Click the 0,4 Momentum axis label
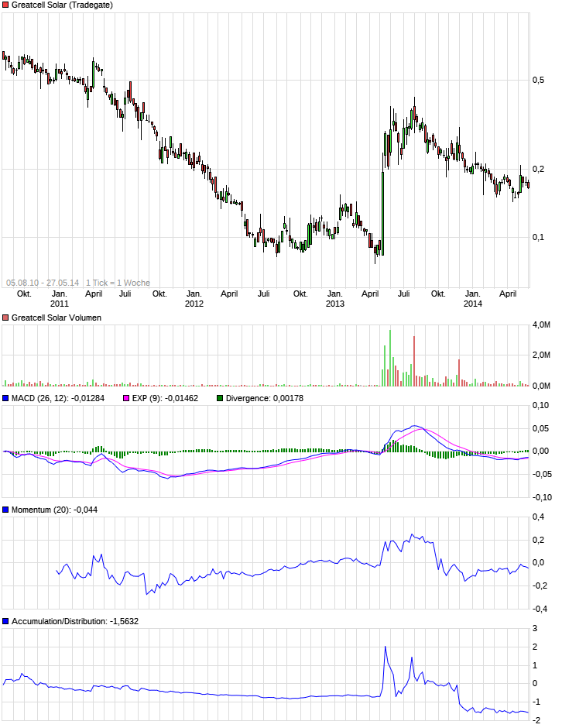 tap(538, 517)
